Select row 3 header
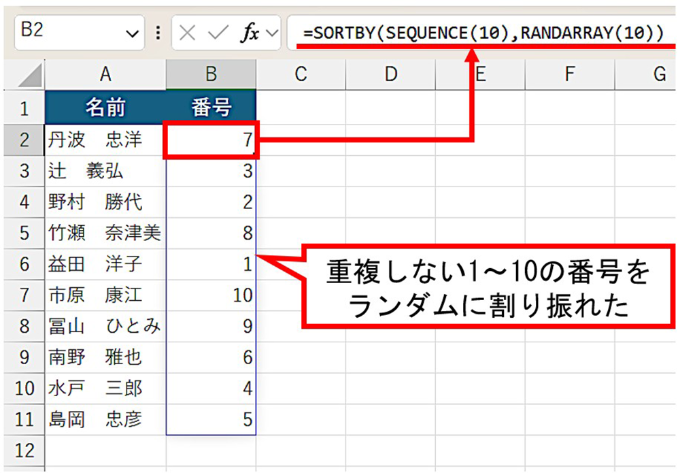This screenshot has height=473, width=680. pyautogui.click(x=24, y=171)
